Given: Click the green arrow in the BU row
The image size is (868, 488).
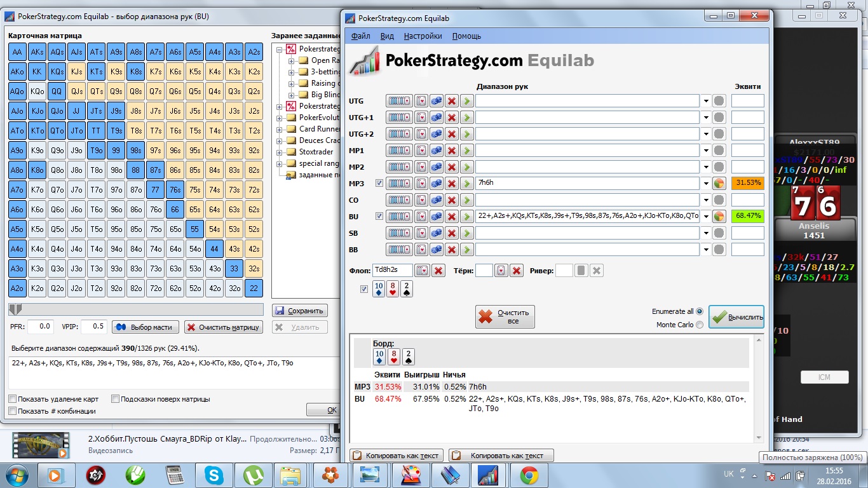Looking at the screenshot, I should tap(466, 217).
